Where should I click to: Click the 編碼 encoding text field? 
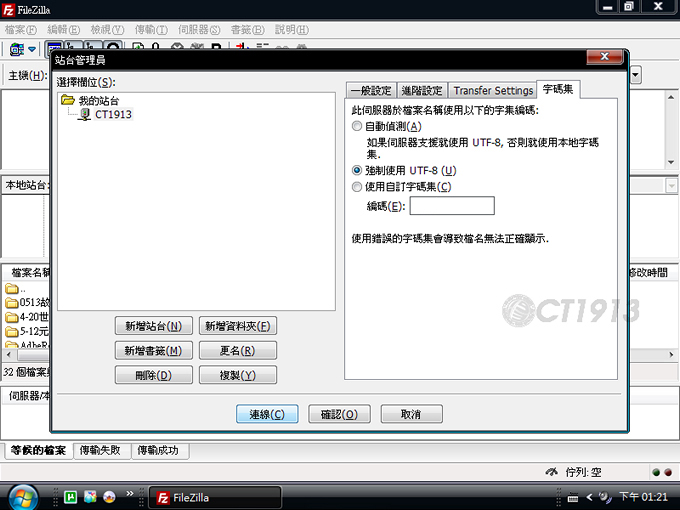[451, 206]
